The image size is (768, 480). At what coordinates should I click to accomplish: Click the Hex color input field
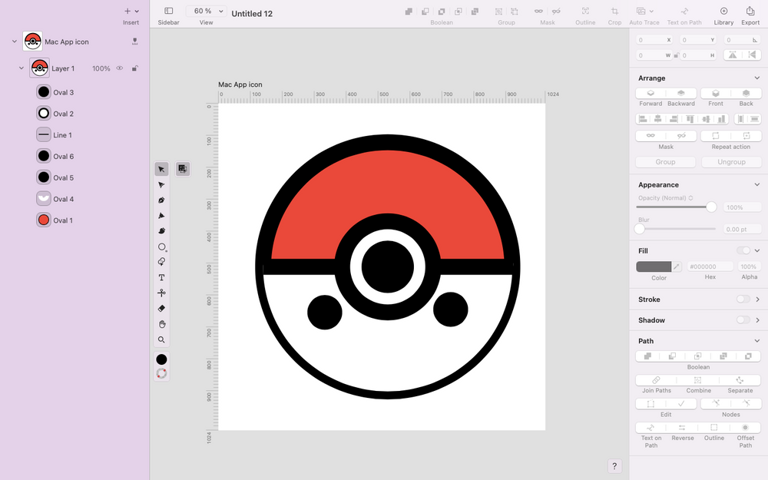pyautogui.click(x=710, y=266)
